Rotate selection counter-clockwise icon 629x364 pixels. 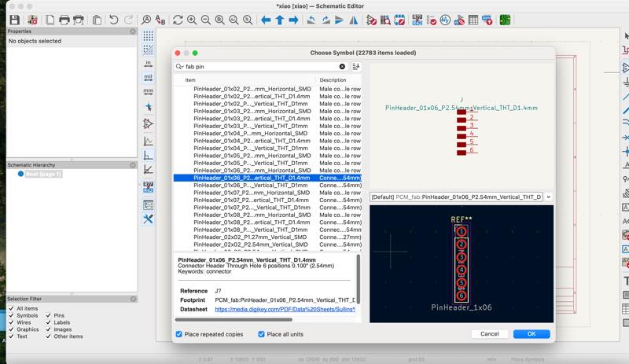311,20
